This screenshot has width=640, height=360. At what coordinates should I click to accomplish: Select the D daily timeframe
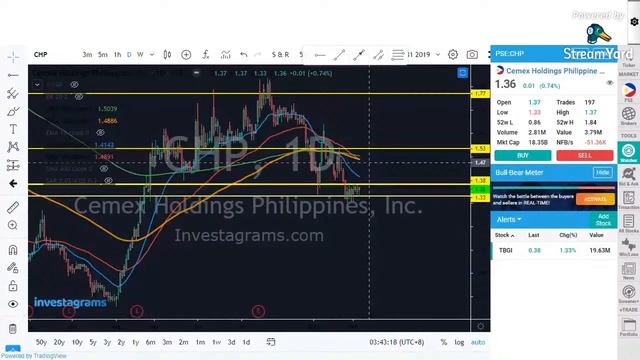pyautogui.click(x=129, y=54)
